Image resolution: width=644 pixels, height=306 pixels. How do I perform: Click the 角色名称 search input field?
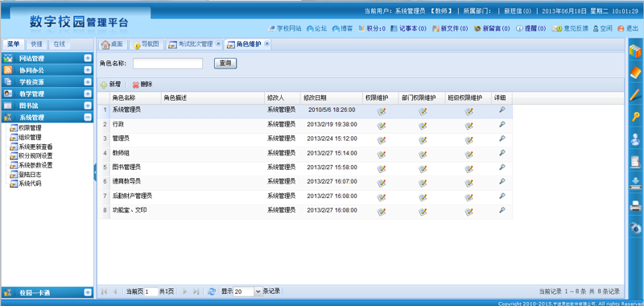(167, 64)
